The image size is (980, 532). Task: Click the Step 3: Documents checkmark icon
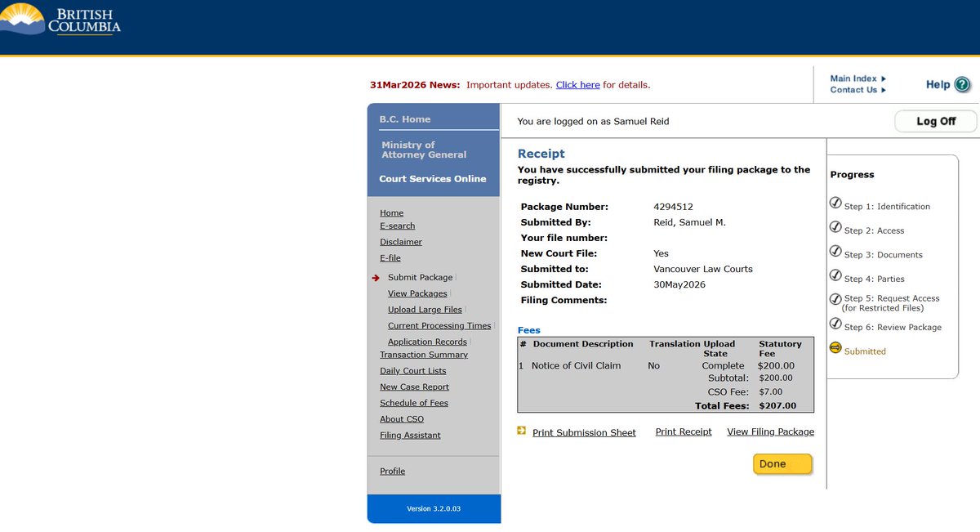click(835, 251)
